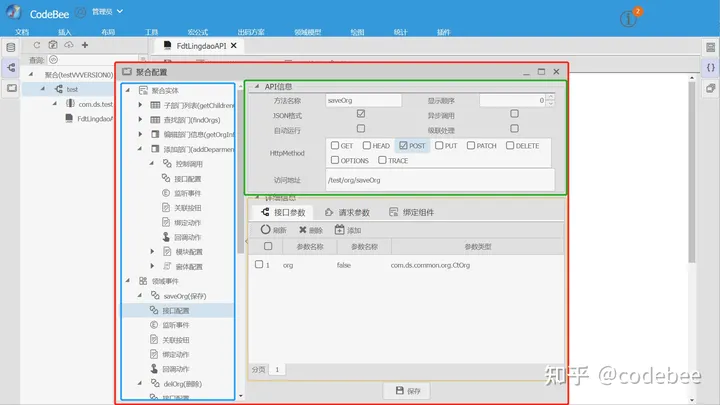
Task: Select 控制调用 node under addDepartment
Action: [188, 164]
